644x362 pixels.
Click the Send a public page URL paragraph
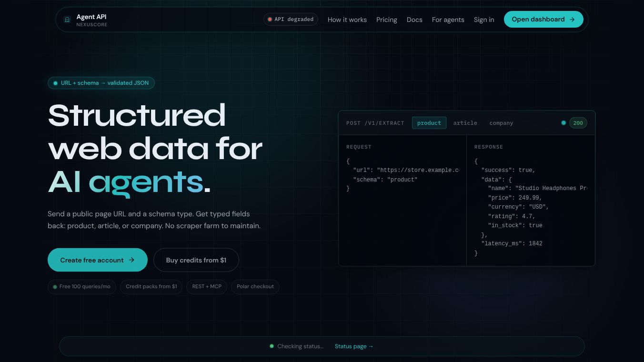click(x=154, y=220)
